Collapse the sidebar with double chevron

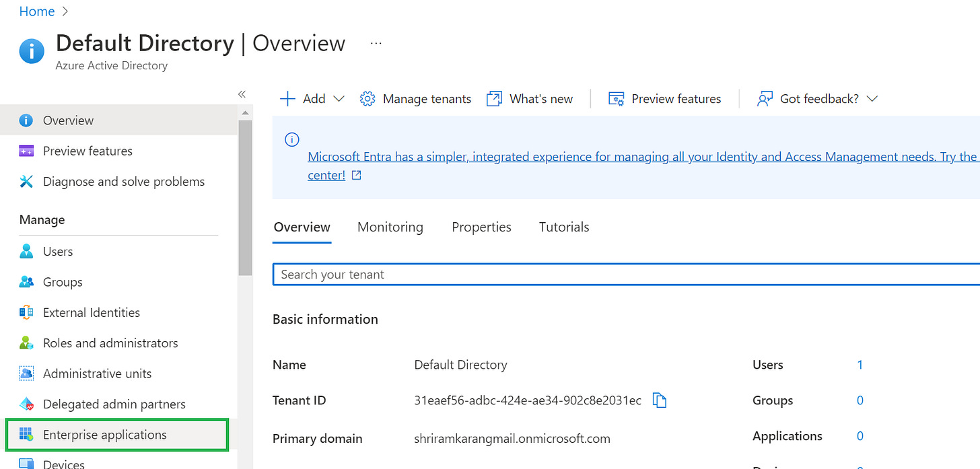click(x=242, y=94)
